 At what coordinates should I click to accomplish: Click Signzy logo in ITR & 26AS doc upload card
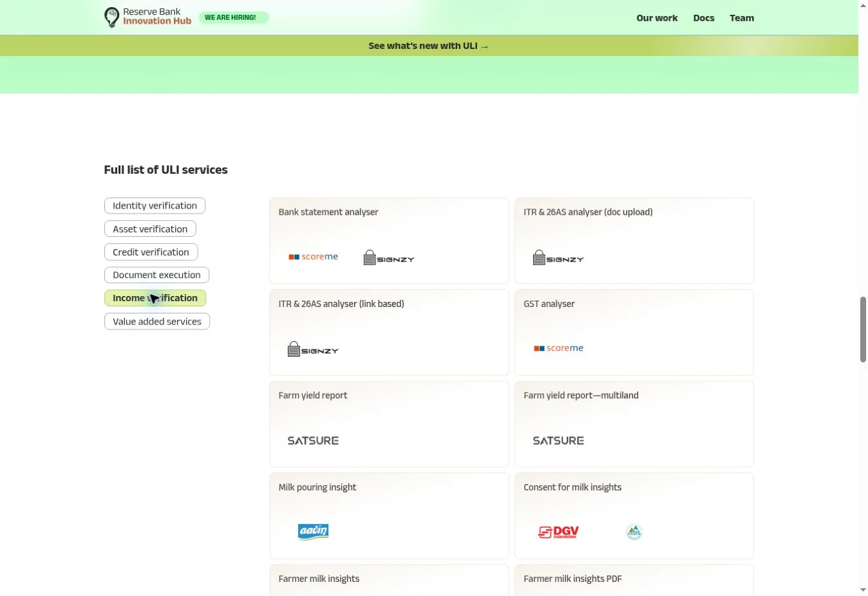click(x=558, y=258)
